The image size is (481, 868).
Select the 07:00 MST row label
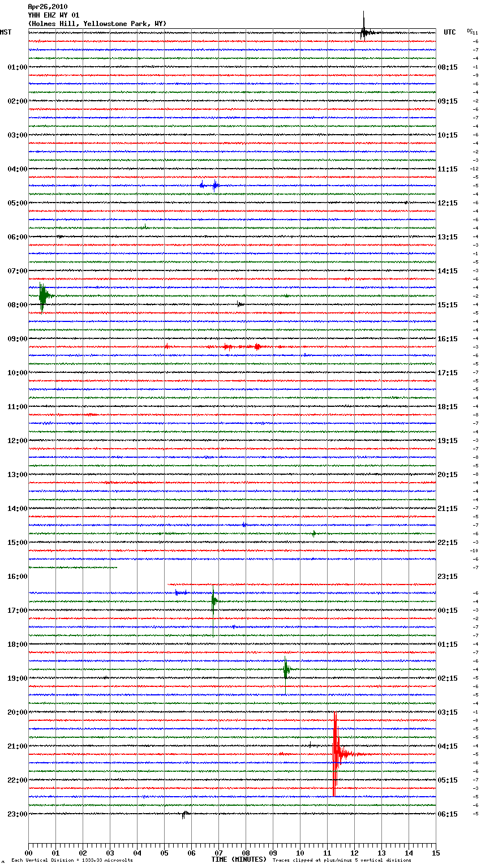point(18,271)
